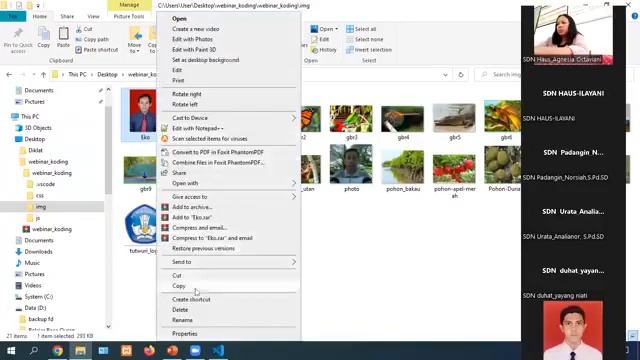Viewport: 640px width, 360px height.
Task: Expand the Open dropdown in the ribbon
Action: (336, 29)
